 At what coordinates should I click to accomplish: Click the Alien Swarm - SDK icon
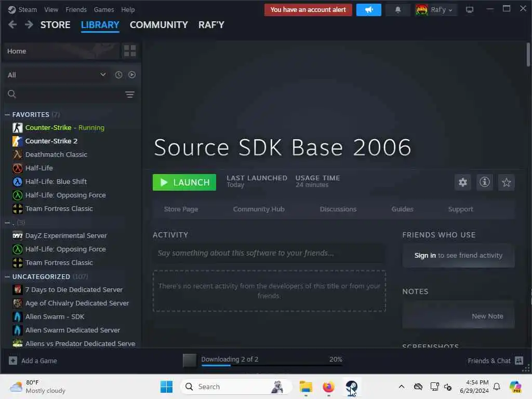[18, 316]
